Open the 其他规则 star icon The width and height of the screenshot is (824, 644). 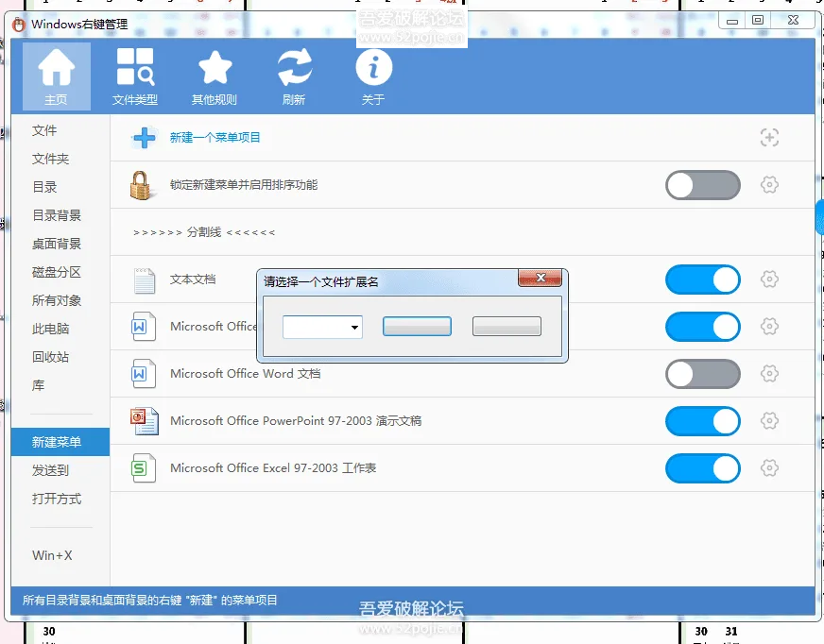pyautogui.click(x=215, y=76)
